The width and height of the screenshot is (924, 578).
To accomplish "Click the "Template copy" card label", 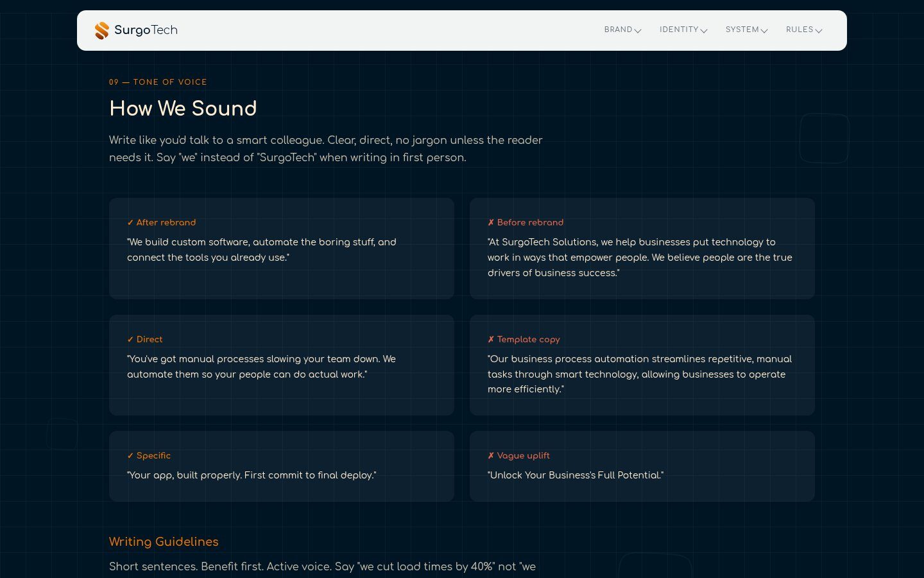I will [524, 339].
